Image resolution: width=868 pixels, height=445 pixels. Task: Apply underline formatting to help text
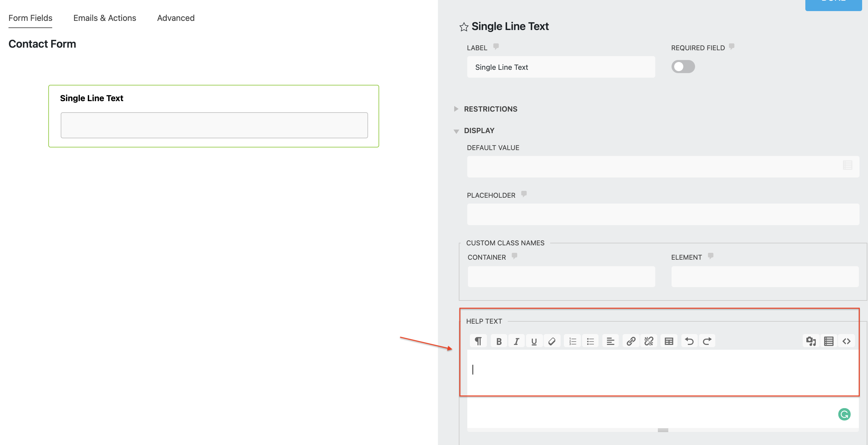(534, 341)
